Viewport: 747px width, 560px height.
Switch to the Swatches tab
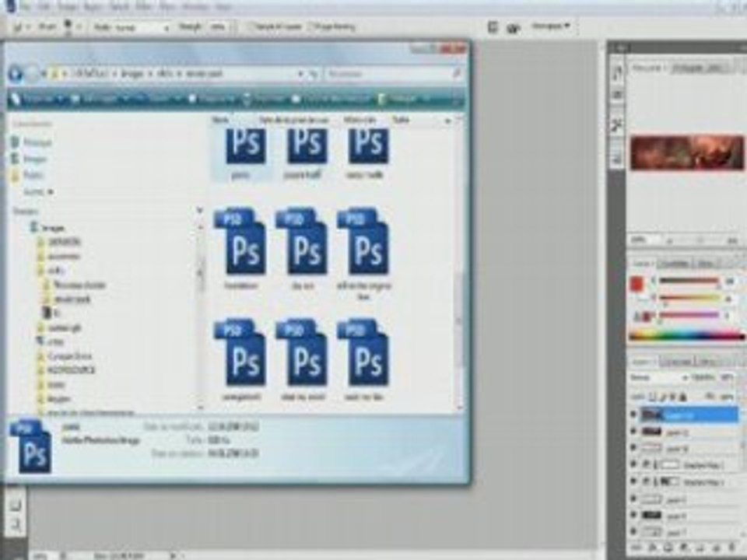click(675, 264)
